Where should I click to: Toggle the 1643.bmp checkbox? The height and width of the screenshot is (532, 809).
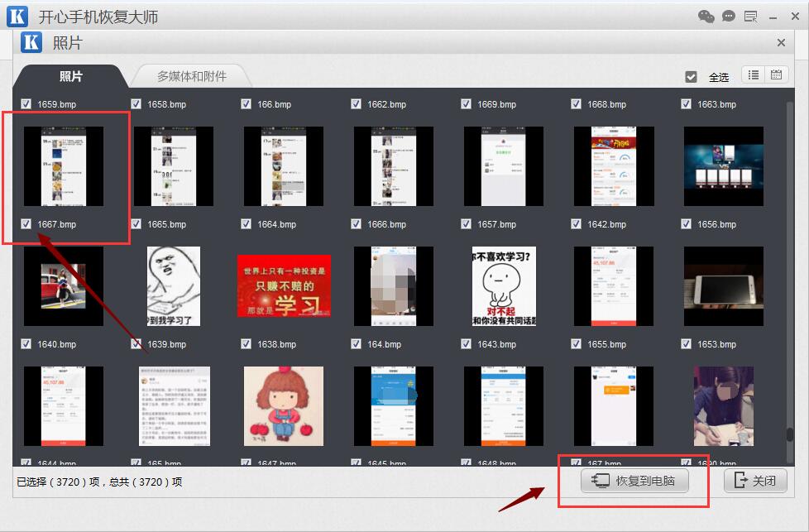(x=466, y=343)
